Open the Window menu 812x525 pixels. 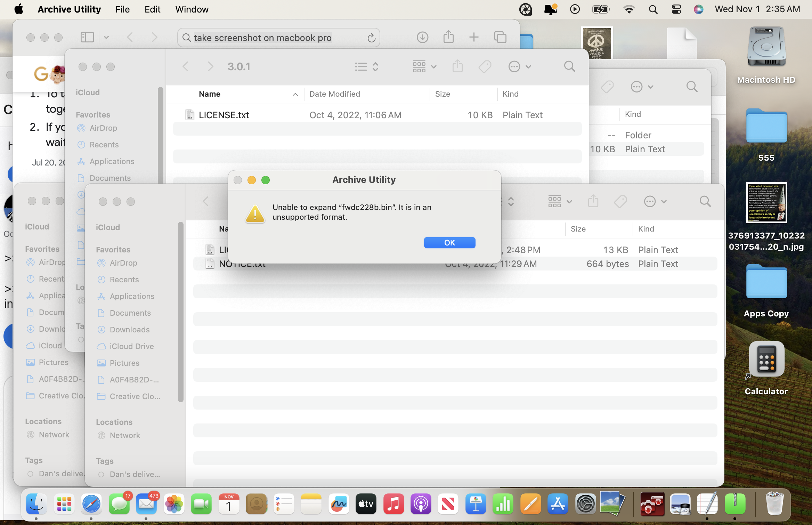192,9
